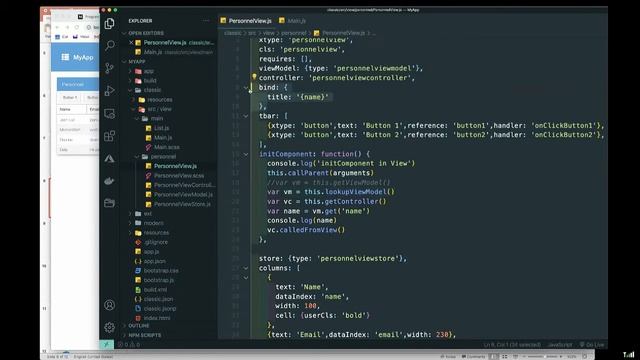Open the Search view in the activity bar
Viewport: 640px width, 360px height.
click(109, 45)
